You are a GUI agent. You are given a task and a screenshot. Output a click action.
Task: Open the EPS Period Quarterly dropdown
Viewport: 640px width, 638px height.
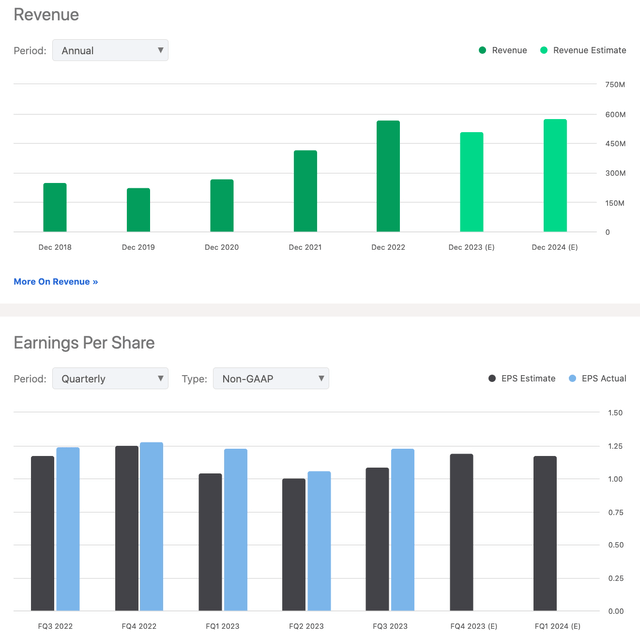110,379
